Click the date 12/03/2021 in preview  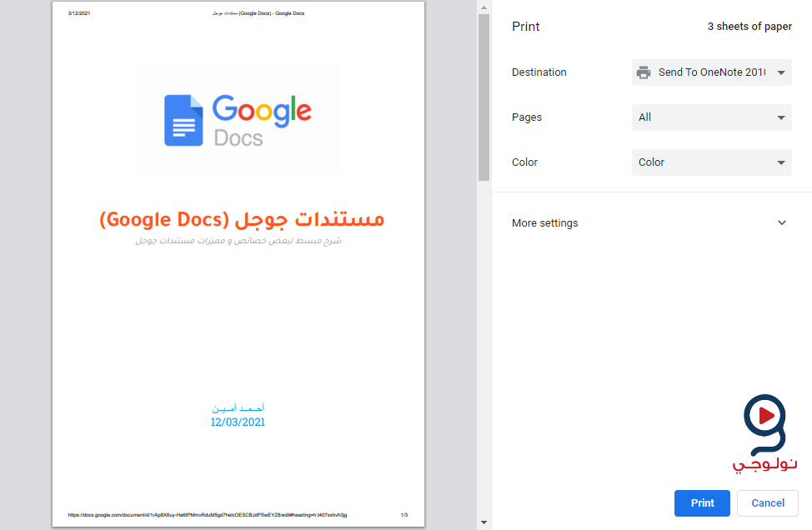(x=238, y=422)
